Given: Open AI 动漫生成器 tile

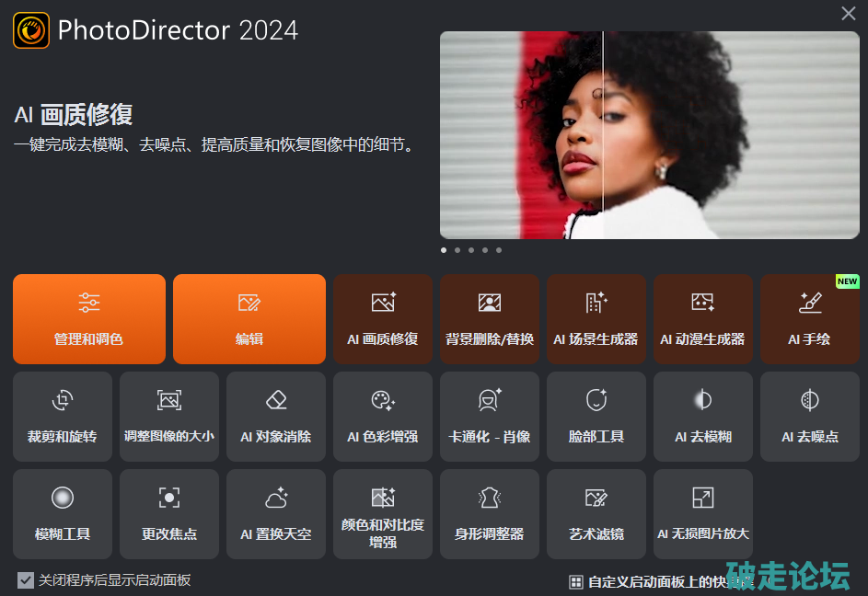Looking at the screenshot, I should (x=703, y=318).
